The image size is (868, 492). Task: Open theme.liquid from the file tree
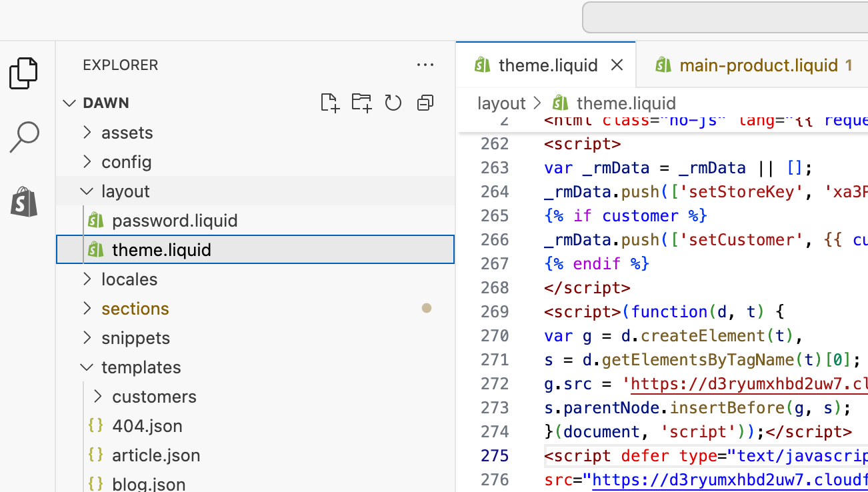(x=255, y=249)
